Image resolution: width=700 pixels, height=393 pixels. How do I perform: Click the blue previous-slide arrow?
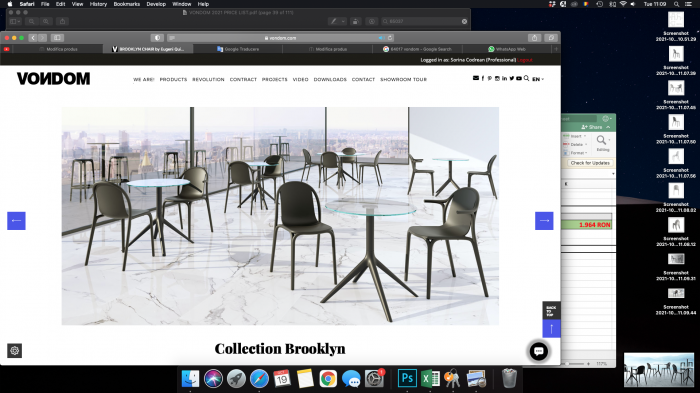pyautogui.click(x=16, y=221)
